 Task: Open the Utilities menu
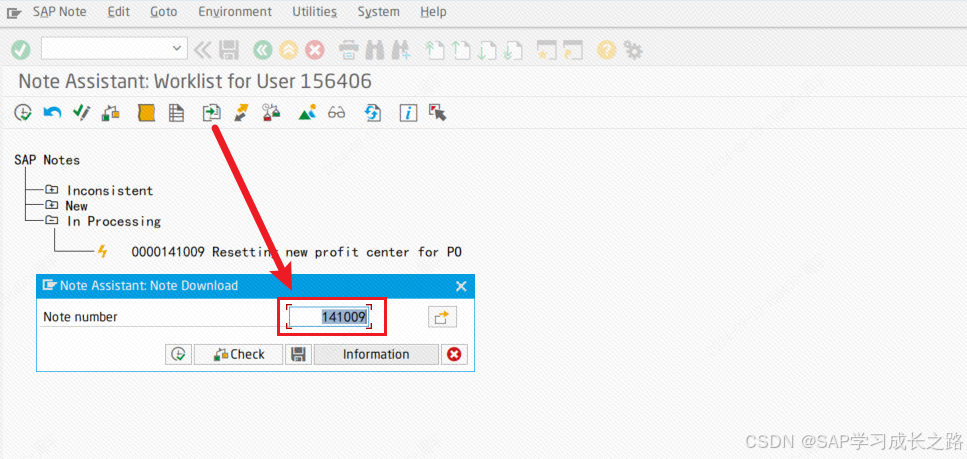(315, 12)
